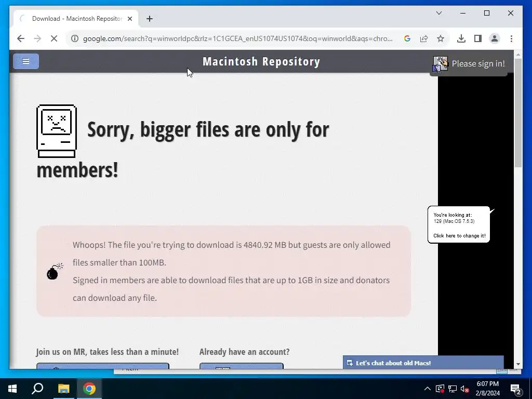This screenshot has height=399, width=532.
Task: Go forward in browser history
Action: click(37, 38)
